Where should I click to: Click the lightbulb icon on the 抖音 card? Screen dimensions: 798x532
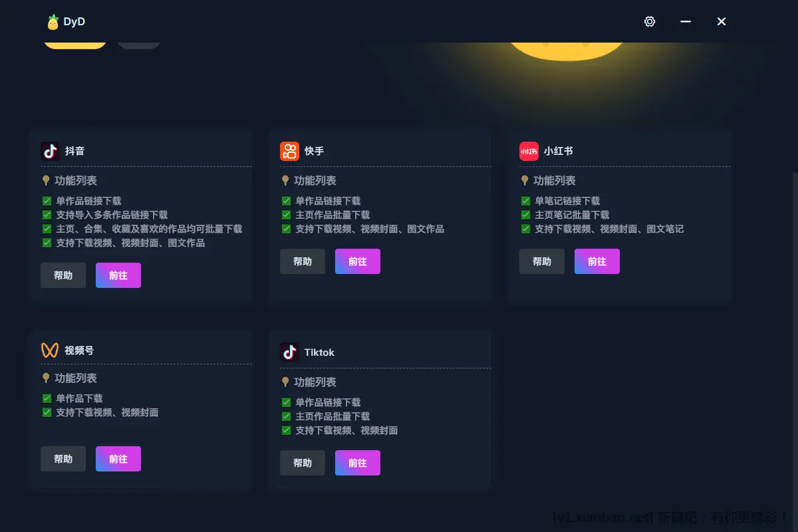(45, 180)
